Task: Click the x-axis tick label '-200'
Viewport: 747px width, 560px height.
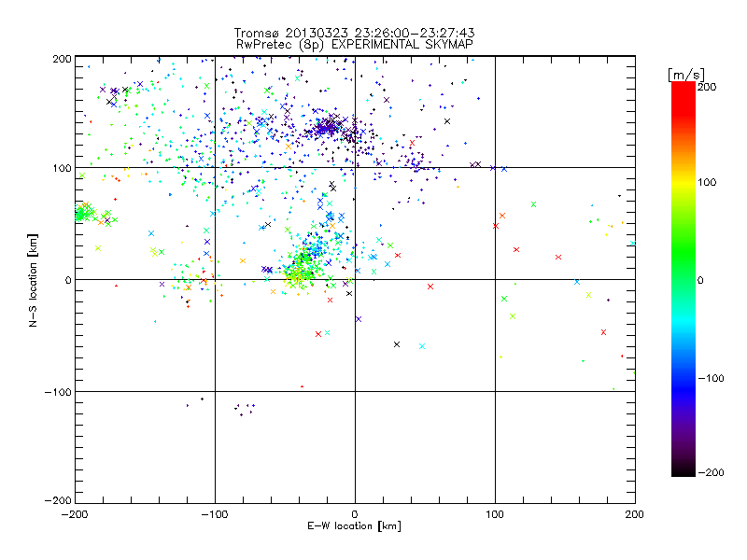Action: click(75, 514)
